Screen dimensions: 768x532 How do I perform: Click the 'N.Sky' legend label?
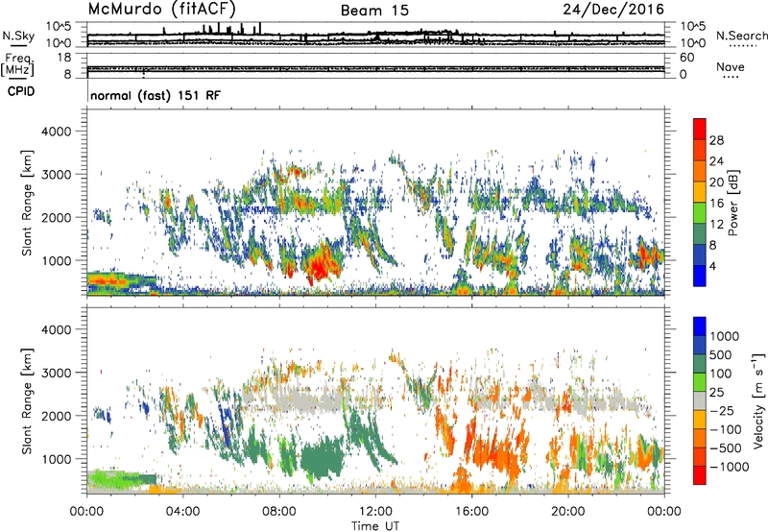coord(18,36)
